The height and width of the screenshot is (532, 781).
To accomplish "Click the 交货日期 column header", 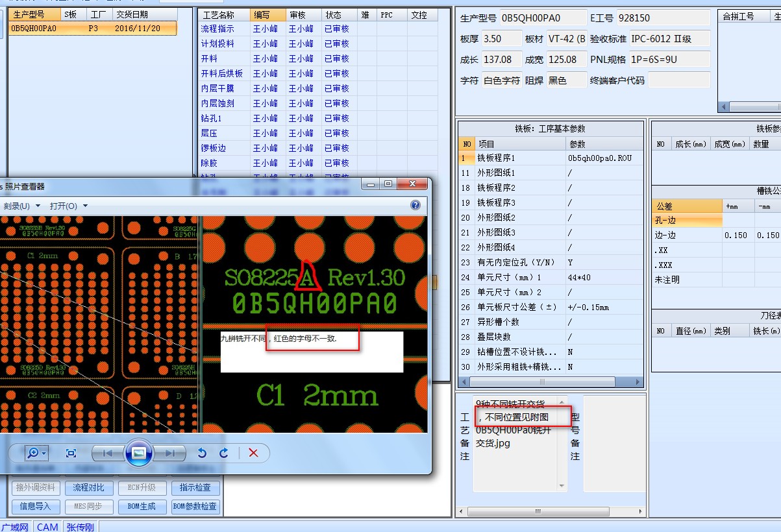I will tap(143, 14).
